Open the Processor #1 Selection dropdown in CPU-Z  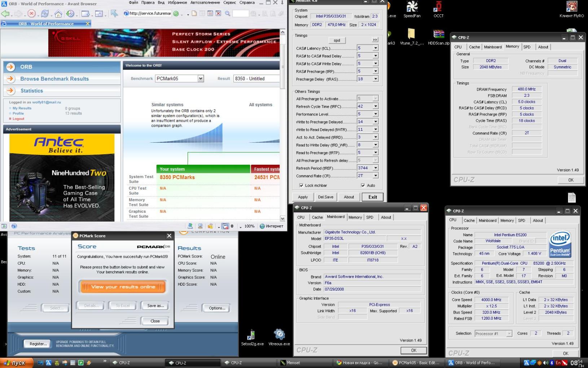pos(509,334)
